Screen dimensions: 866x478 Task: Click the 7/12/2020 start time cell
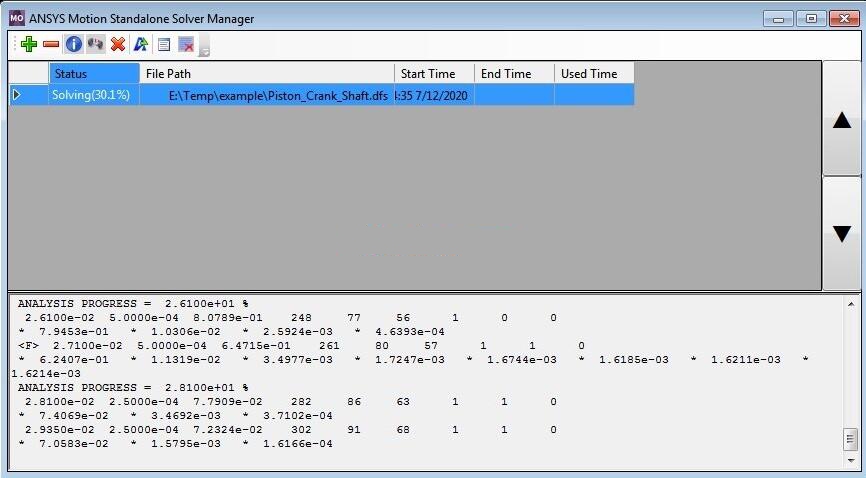435,95
